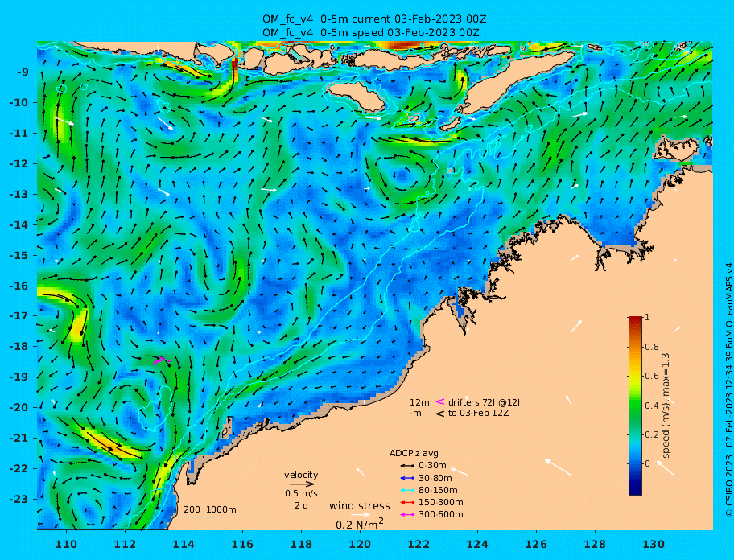Click the speed colorbar gradient
Viewport: 734px width, 560px height.
pyautogui.click(x=636, y=406)
